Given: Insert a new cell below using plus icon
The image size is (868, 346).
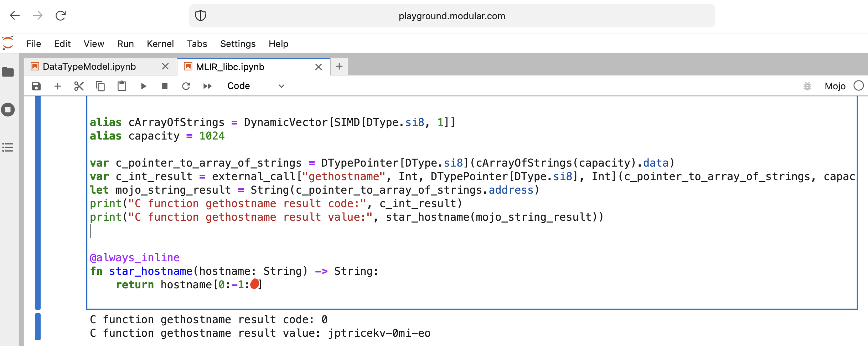Looking at the screenshot, I should 58,86.
